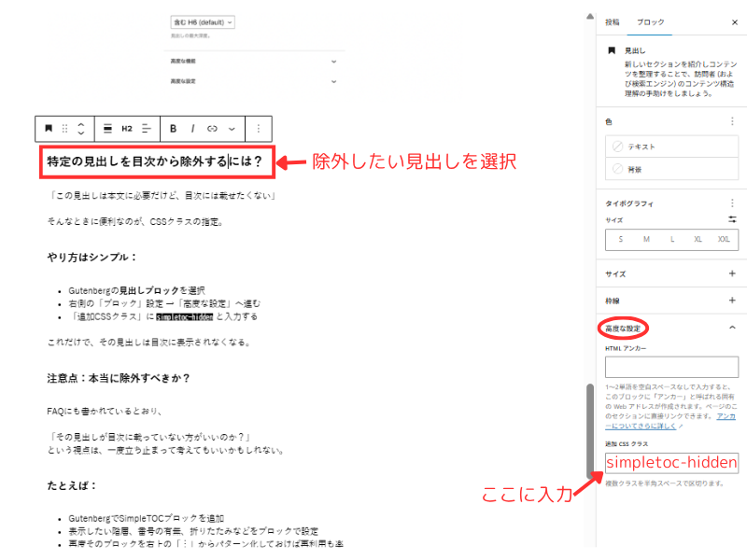Click the highlighted simpletoc-hidden code text
The width and height of the screenshot is (747, 560).
click(x=184, y=316)
